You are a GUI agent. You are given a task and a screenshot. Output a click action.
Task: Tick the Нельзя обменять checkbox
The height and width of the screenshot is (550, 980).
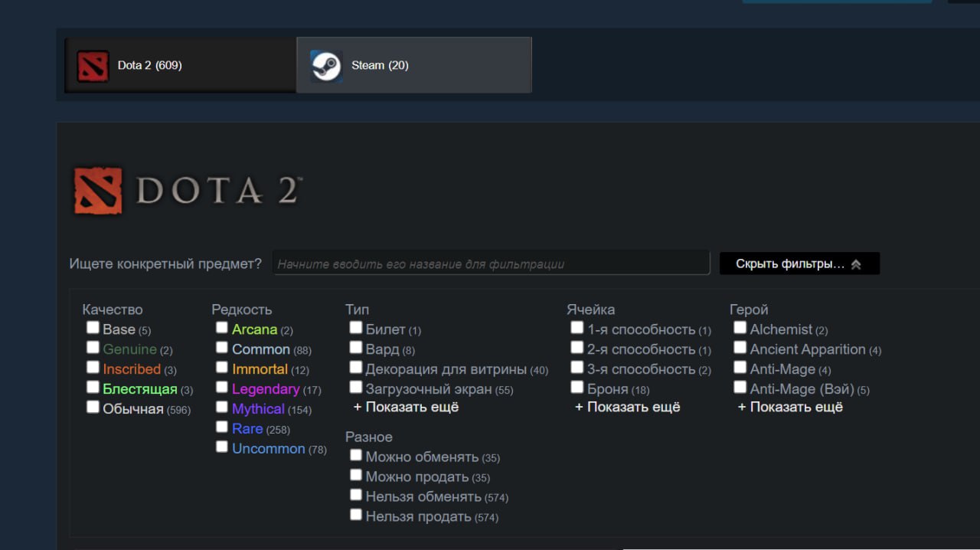click(355, 494)
